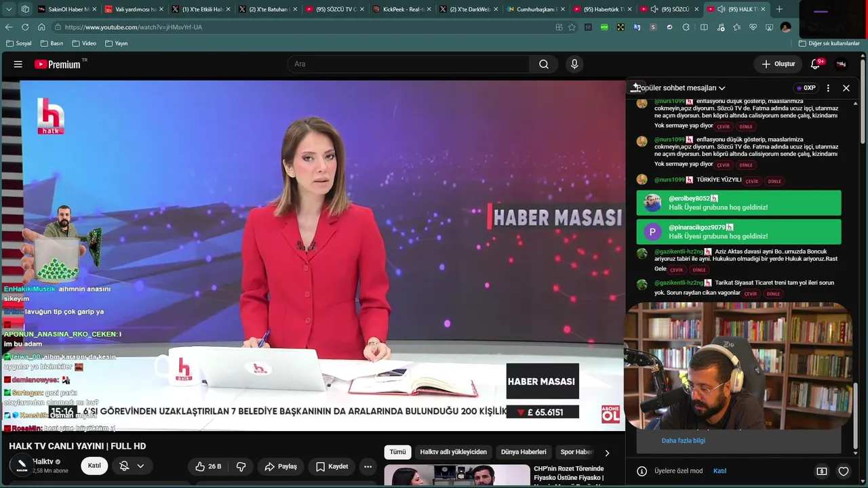Like the video with thumbs up

pyautogui.click(x=208, y=466)
